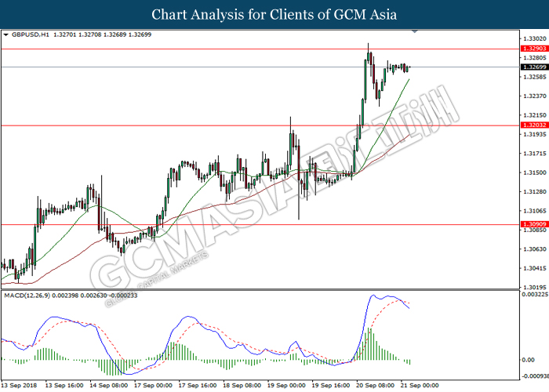Click the 1.32370 price scale value
Image resolution: width=549 pixels, height=392 pixels.
[534, 96]
